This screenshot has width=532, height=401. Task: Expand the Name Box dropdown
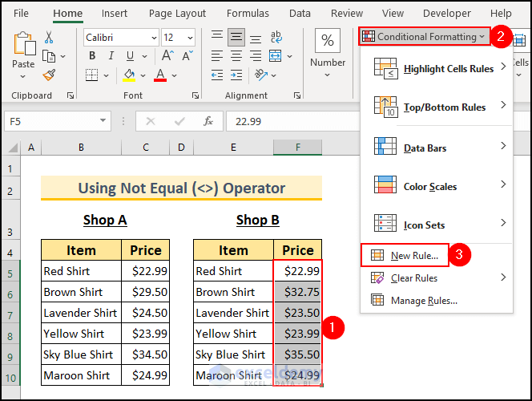103,120
